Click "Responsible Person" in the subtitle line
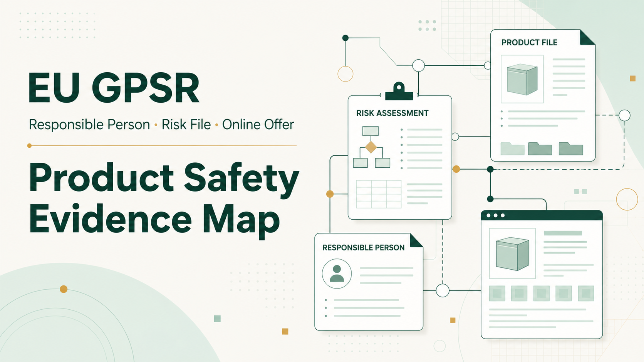This screenshot has width=644, height=362. 89,125
